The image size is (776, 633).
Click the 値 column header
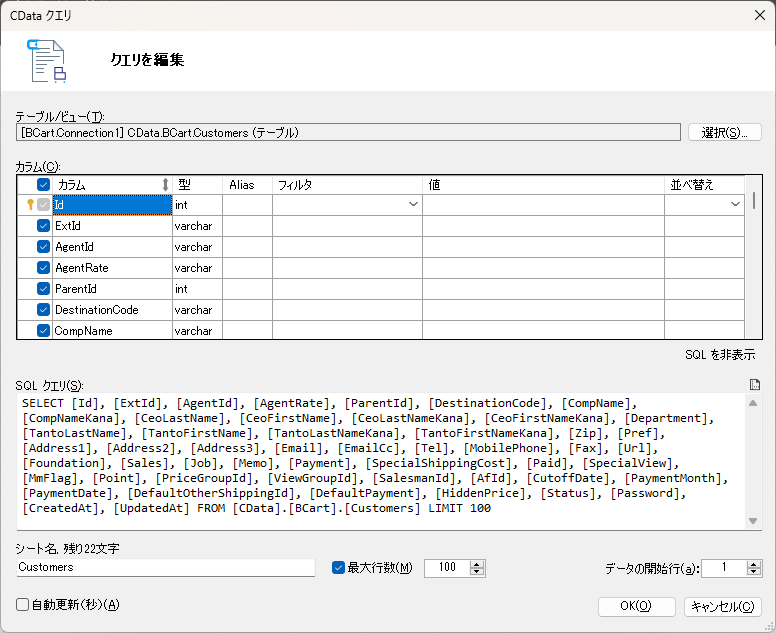(543, 185)
